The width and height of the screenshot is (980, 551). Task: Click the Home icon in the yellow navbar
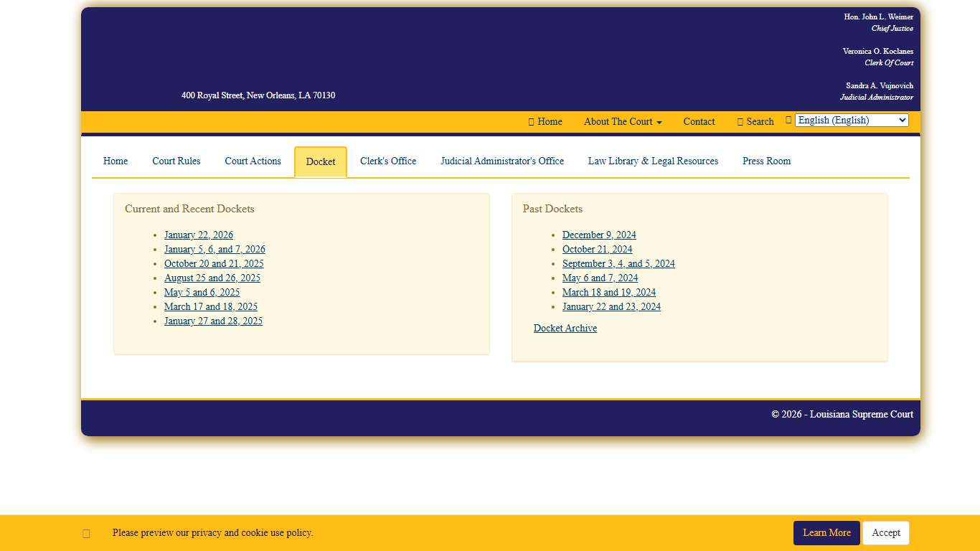[x=531, y=121]
